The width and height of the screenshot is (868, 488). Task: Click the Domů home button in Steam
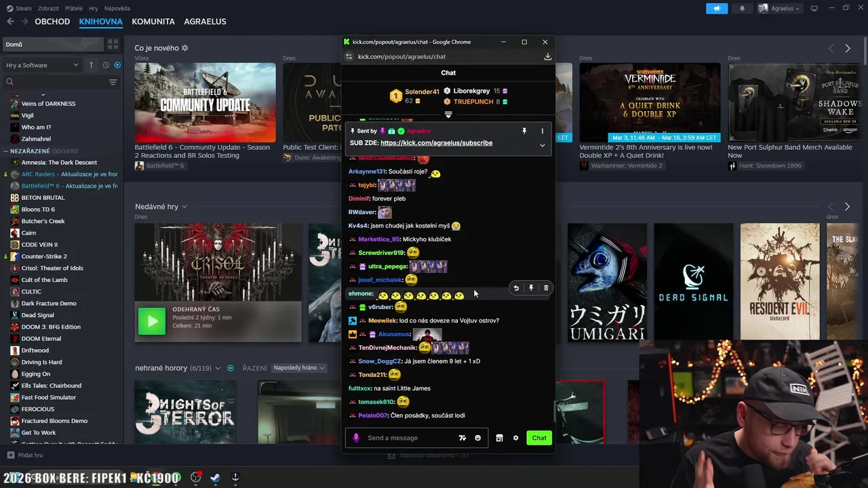(x=53, y=44)
